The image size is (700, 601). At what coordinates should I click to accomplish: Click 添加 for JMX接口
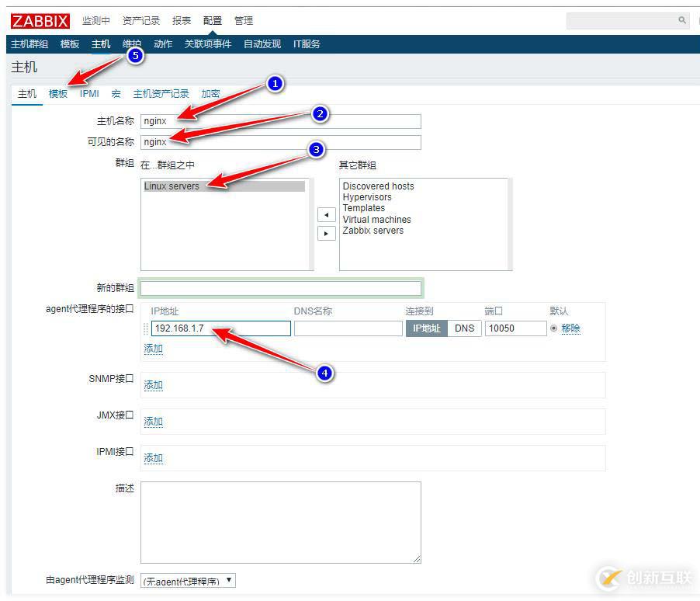(x=153, y=422)
